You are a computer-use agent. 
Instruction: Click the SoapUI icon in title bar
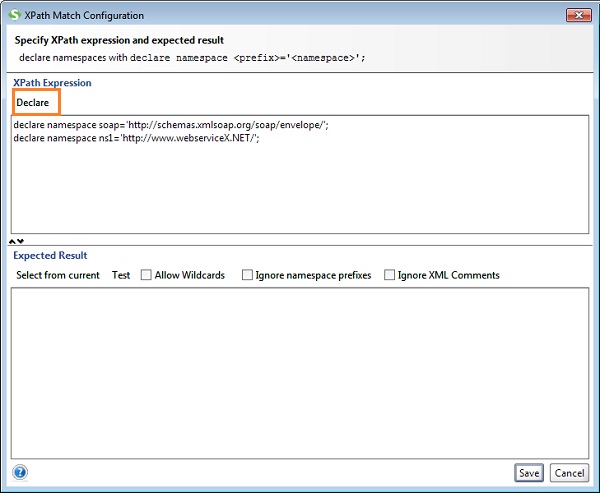[14, 15]
